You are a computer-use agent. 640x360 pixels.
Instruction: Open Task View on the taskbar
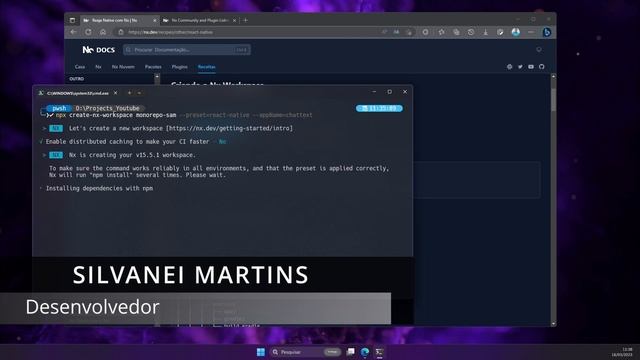point(351,352)
